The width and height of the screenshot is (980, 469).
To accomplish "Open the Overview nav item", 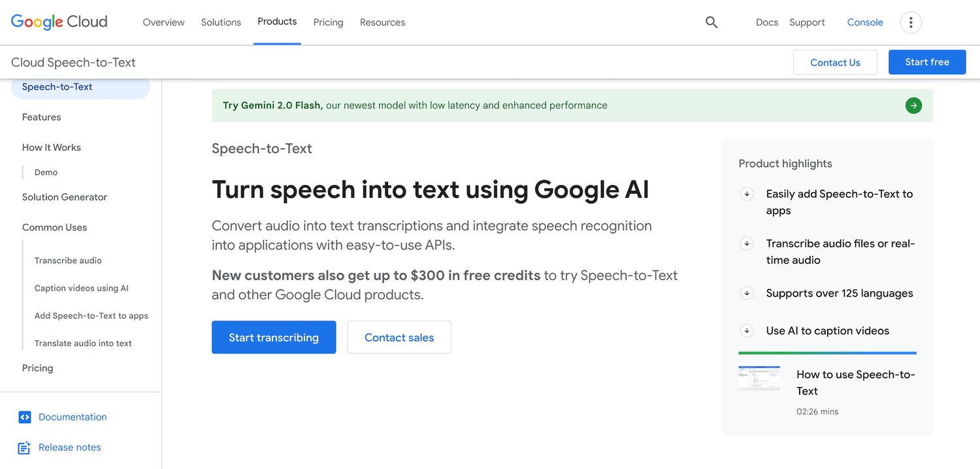I will coord(163,22).
